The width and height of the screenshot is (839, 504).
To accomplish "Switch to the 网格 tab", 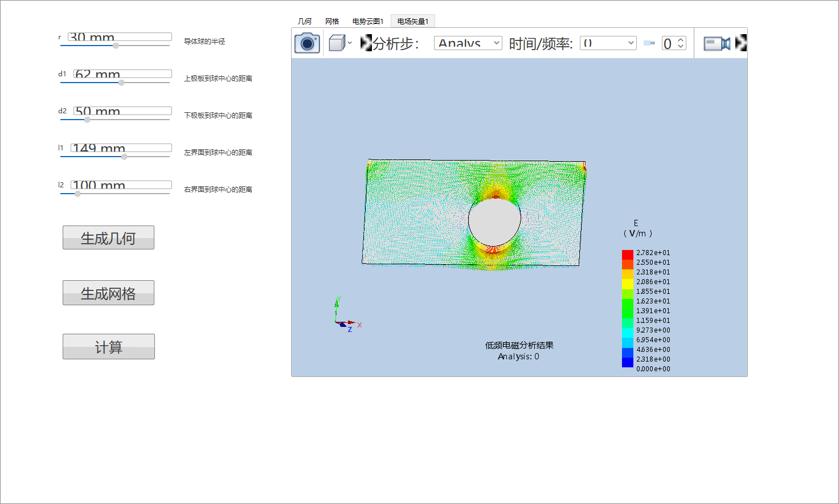I will coord(332,21).
